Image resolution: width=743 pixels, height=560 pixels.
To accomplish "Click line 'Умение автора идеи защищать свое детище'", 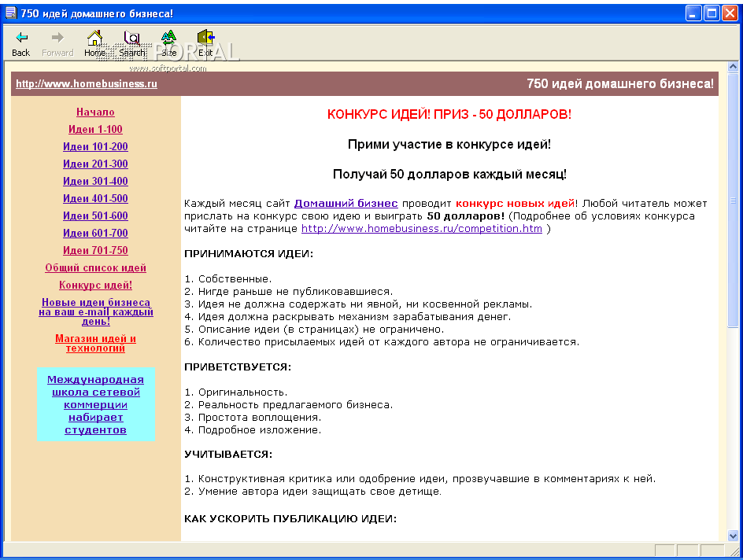I will pyautogui.click(x=320, y=492).
